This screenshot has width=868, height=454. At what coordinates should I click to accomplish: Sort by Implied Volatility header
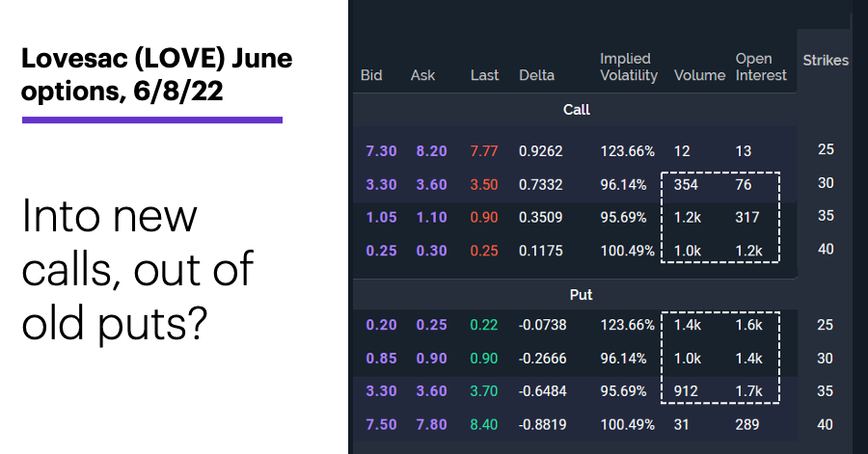629,67
